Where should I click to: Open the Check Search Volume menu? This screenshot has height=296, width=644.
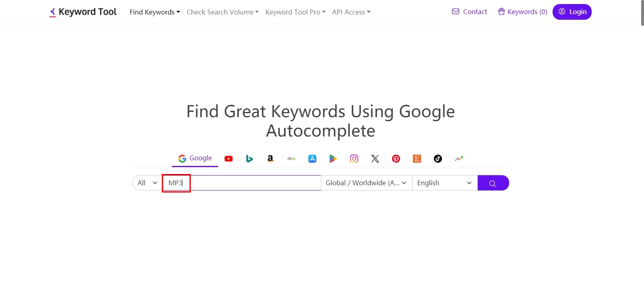[x=223, y=12]
